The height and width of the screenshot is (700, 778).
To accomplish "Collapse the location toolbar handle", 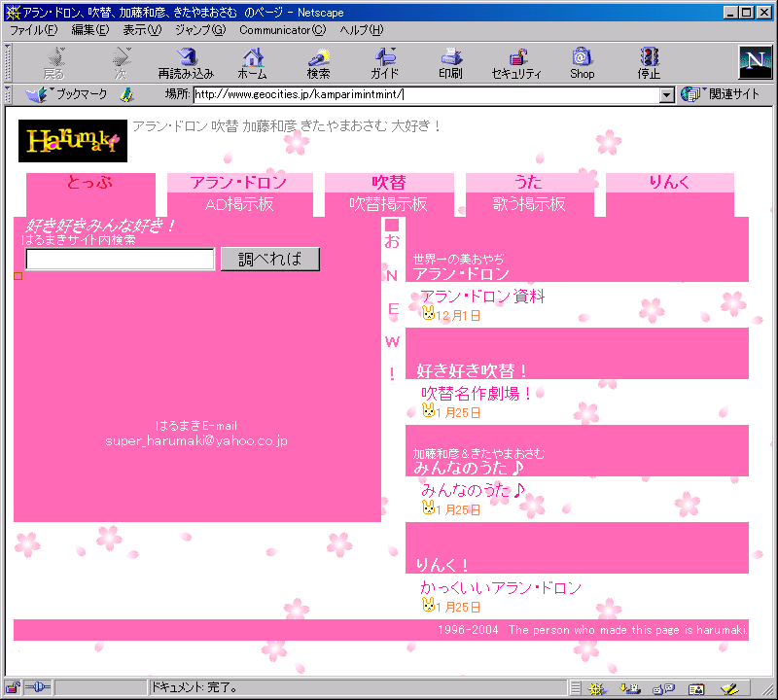I will pos(8,94).
